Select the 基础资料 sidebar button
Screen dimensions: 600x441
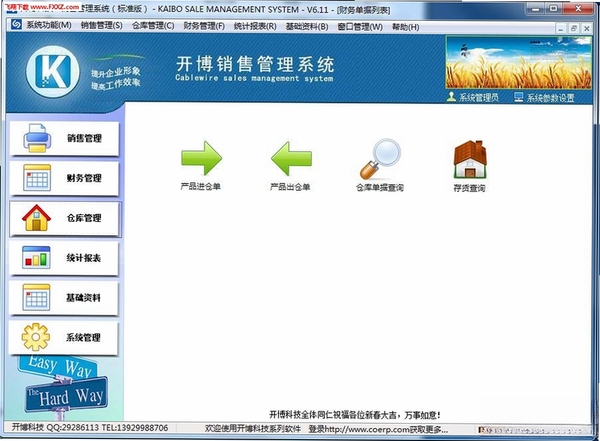(x=64, y=297)
